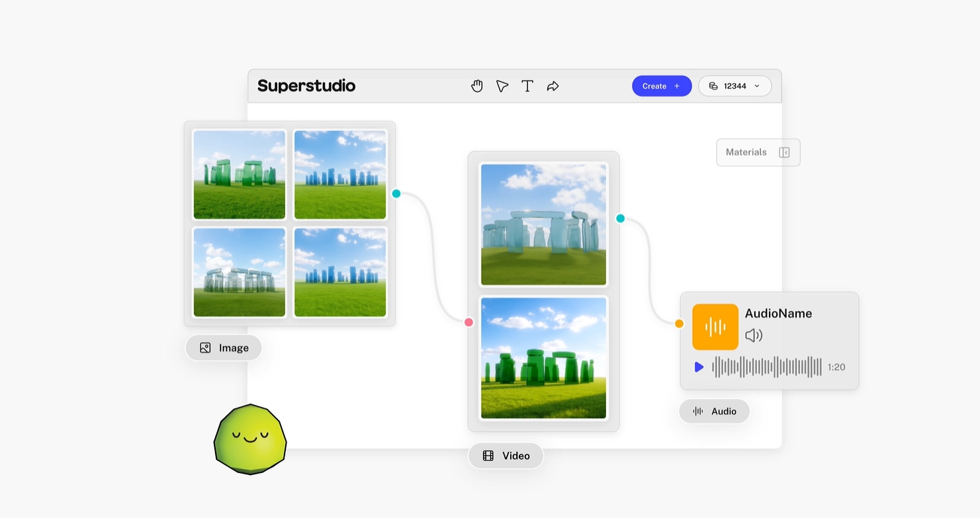Click the Superstudio logo
Screen dimensions: 980x518
click(306, 86)
